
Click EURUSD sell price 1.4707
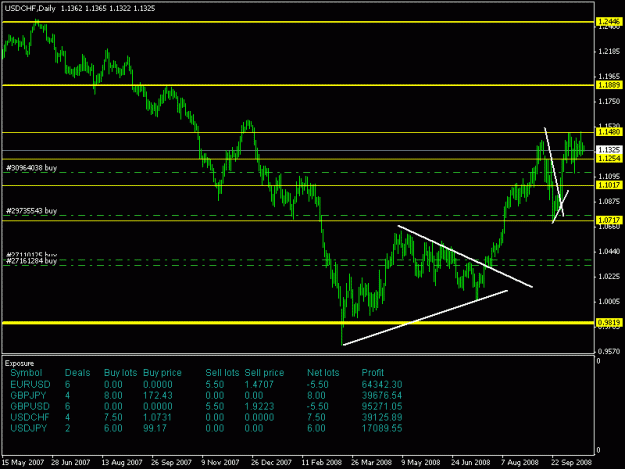(259, 385)
